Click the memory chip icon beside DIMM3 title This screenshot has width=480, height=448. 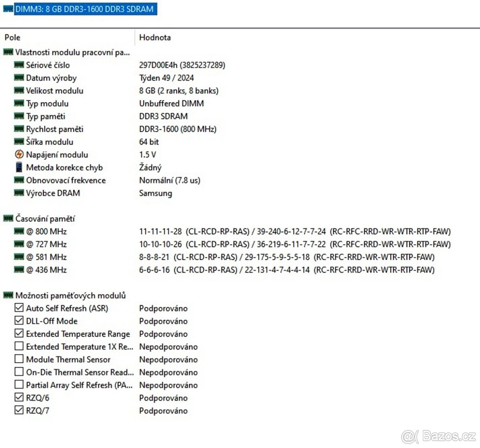[x=8, y=9]
